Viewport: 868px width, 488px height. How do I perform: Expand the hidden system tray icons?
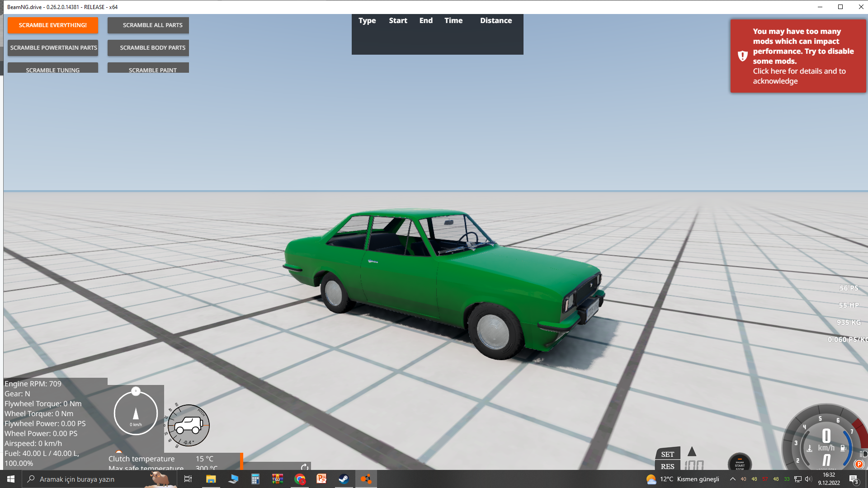[732, 479]
